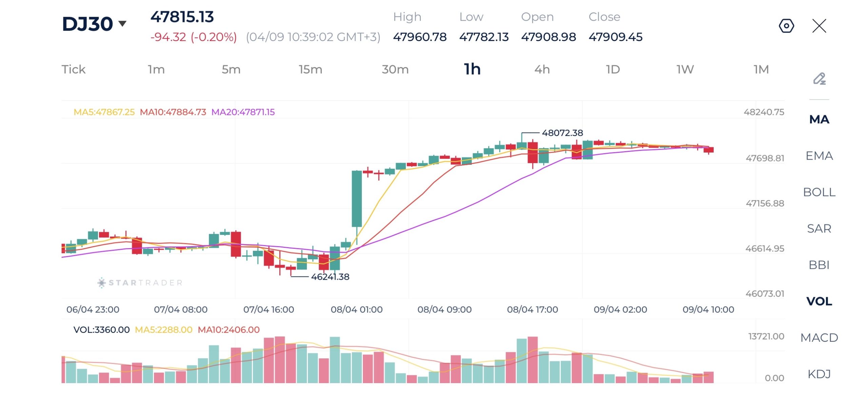Select the 1M timeframe tab
This screenshot has height=399, width=868.
click(x=761, y=69)
